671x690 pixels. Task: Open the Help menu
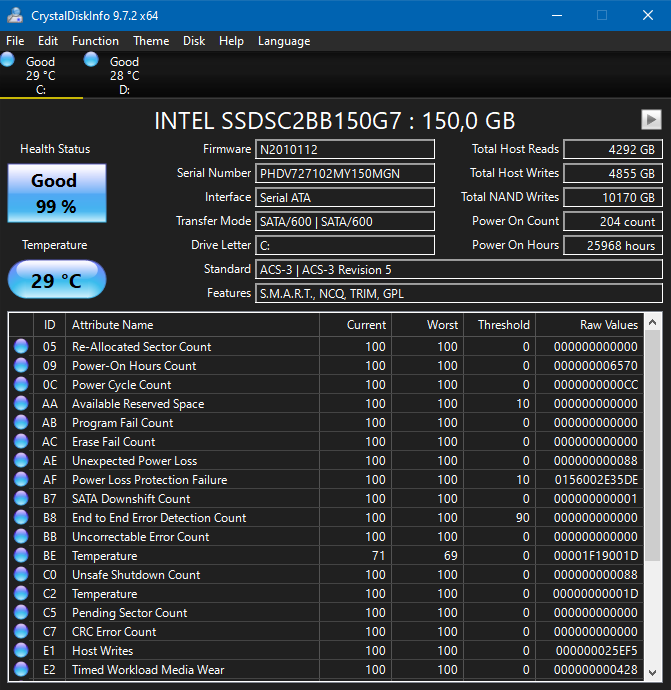[x=231, y=41]
